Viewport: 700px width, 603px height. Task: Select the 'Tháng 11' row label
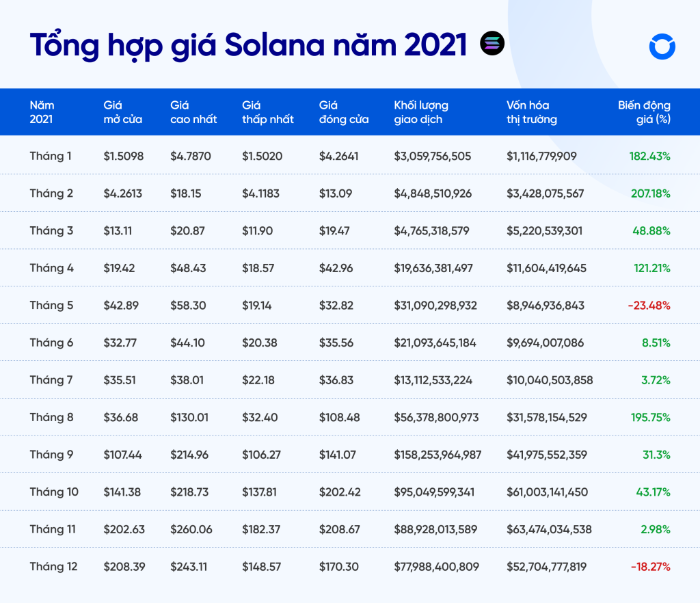tap(53, 529)
